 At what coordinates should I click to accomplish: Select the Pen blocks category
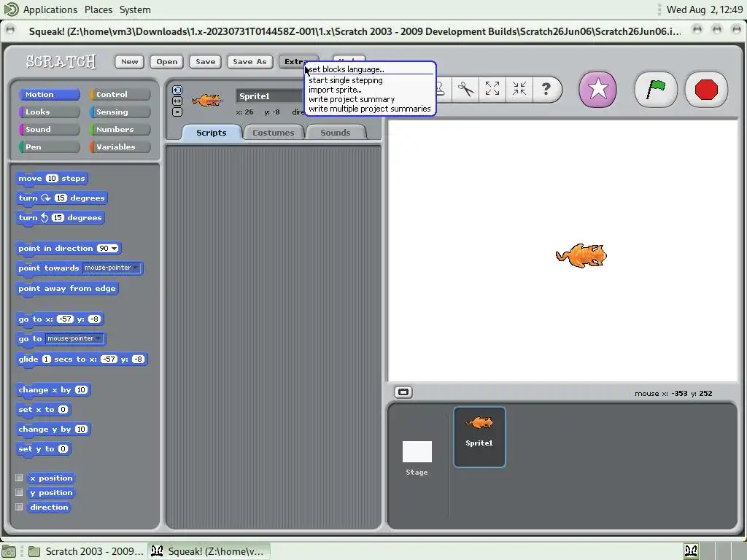pyautogui.click(x=49, y=147)
